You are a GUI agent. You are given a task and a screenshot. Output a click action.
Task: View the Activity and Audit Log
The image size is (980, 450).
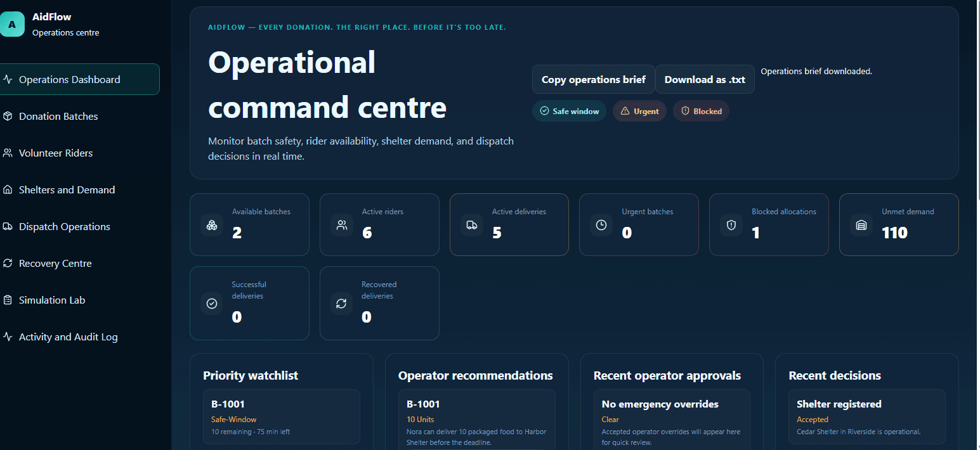pyautogui.click(x=79, y=337)
